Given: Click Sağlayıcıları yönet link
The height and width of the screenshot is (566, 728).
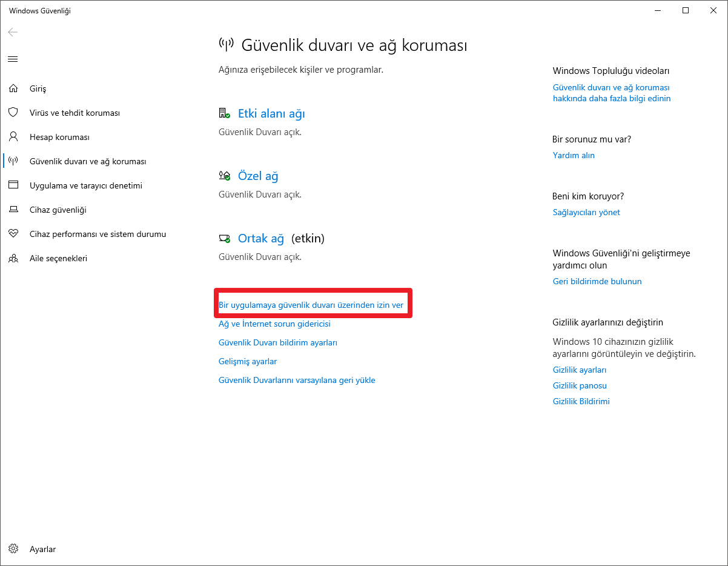Looking at the screenshot, I should click(x=586, y=212).
